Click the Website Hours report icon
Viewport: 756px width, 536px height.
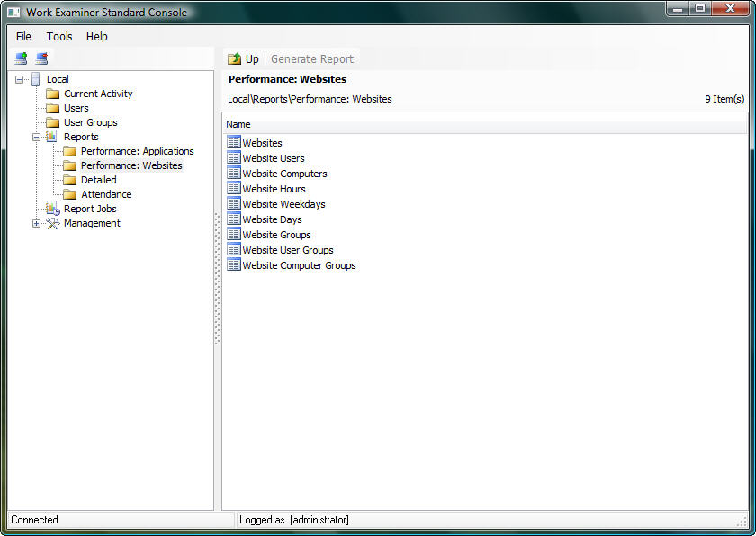(x=234, y=188)
